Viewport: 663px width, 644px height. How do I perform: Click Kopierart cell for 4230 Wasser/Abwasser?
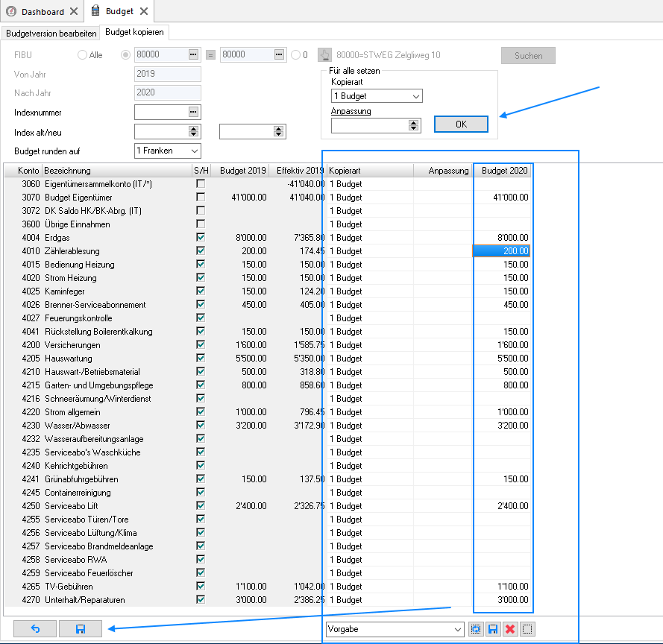pos(371,426)
